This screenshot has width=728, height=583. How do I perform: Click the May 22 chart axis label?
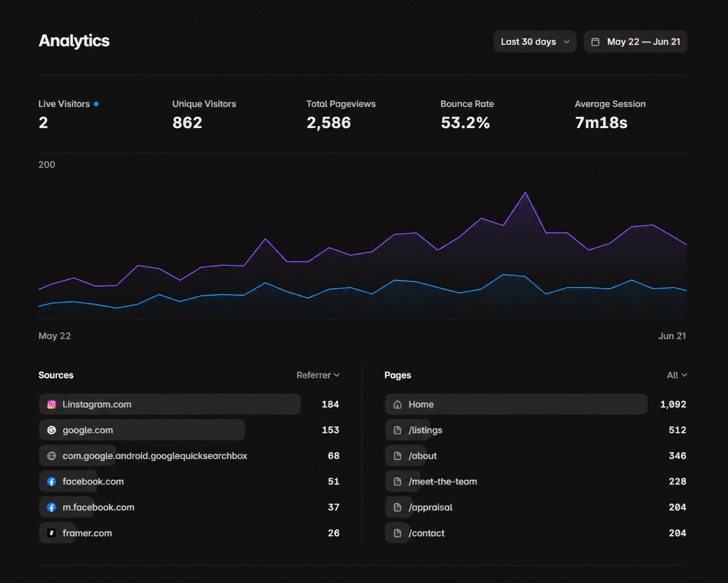coord(55,336)
